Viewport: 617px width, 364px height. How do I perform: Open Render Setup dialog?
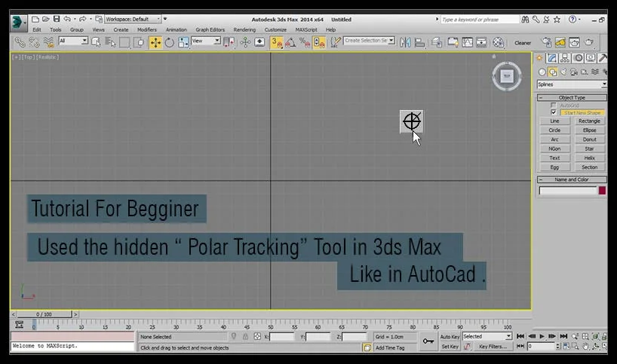547,42
